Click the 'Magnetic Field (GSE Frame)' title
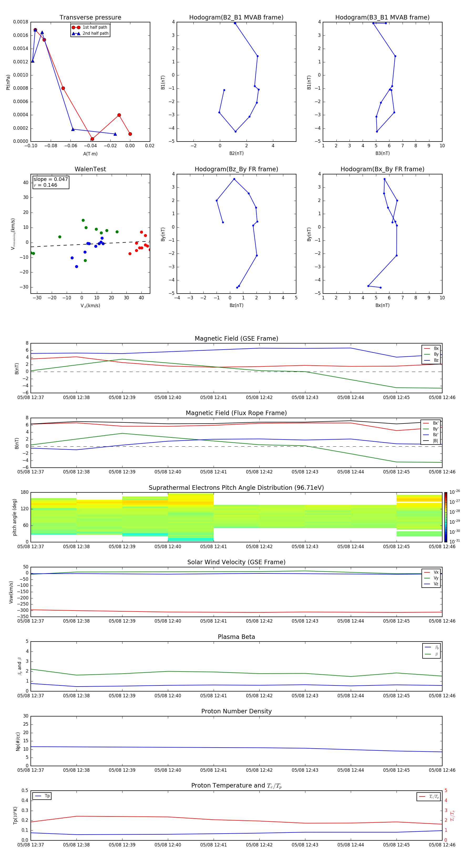The height and width of the screenshot is (868, 473). click(236, 339)
